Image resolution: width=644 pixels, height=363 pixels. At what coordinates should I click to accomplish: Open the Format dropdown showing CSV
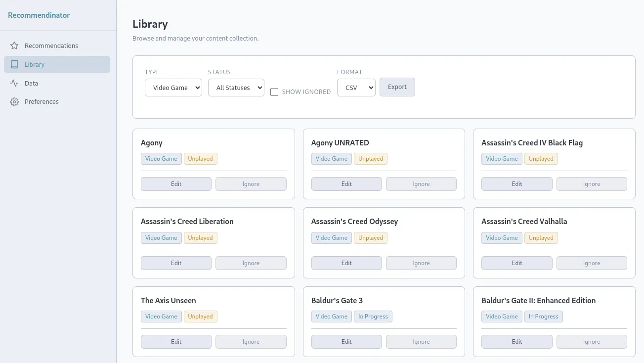(356, 88)
